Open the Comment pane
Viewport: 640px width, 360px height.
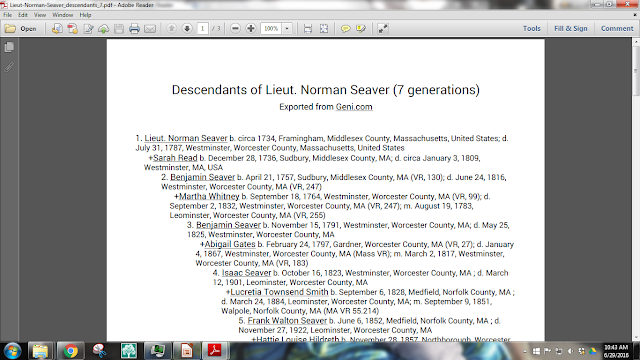point(617,29)
